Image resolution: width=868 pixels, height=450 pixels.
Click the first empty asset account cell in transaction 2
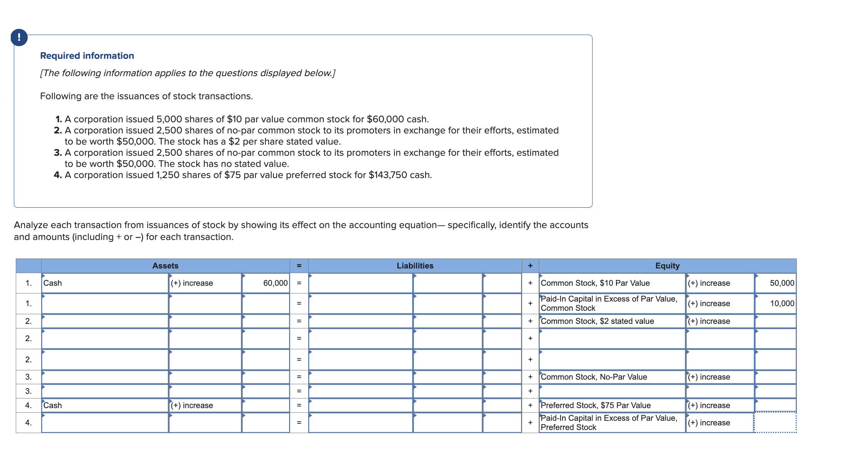click(x=105, y=321)
